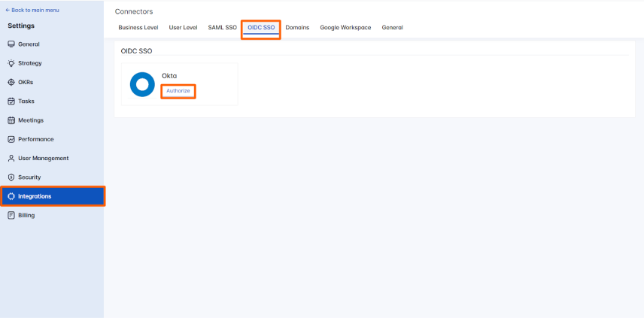Viewport: 644px width, 318px height.
Task: Select the OIDC SSO tab
Action: click(x=261, y=28)
